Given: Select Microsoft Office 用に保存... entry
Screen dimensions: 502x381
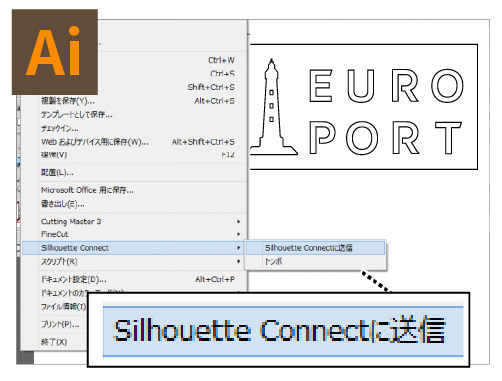Looking at the screenshot, I should [x=133, y=190].
